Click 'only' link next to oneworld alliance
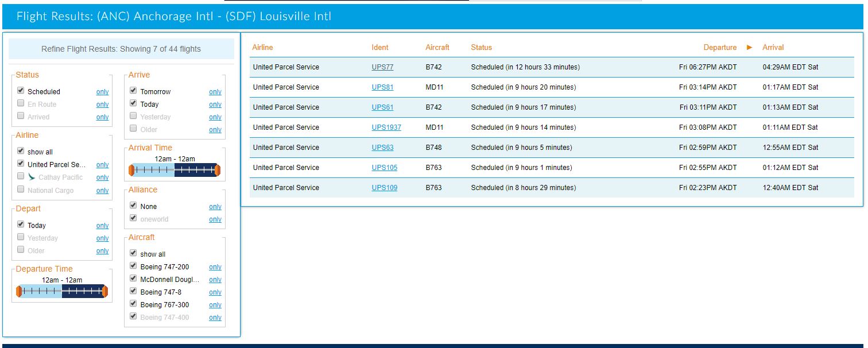 point(215,219)
